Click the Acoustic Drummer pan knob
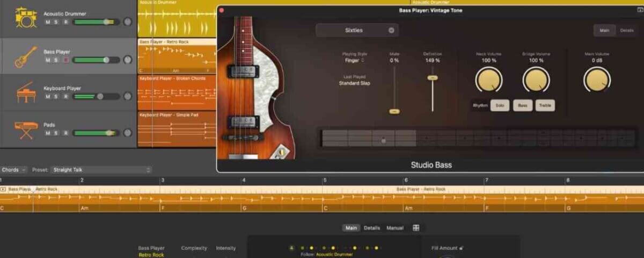Image resolution: width=644 pixels, height=258 pixels. pos(128,22)
